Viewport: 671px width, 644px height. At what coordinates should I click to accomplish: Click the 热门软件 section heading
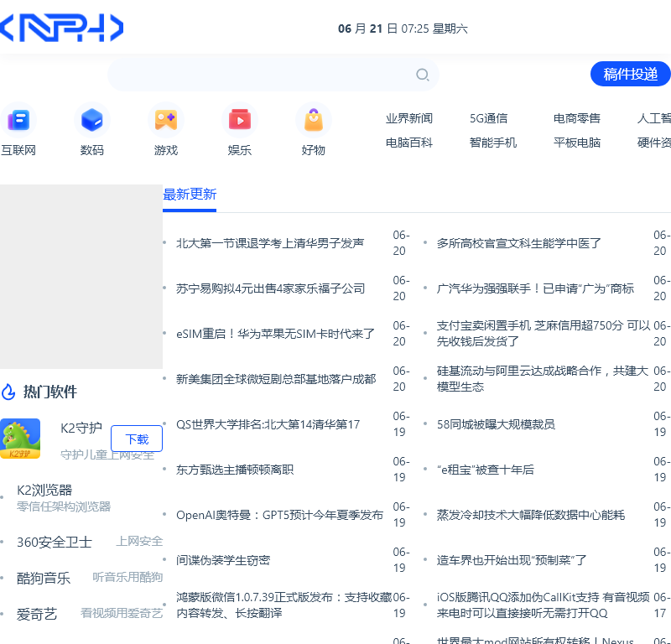50,392
